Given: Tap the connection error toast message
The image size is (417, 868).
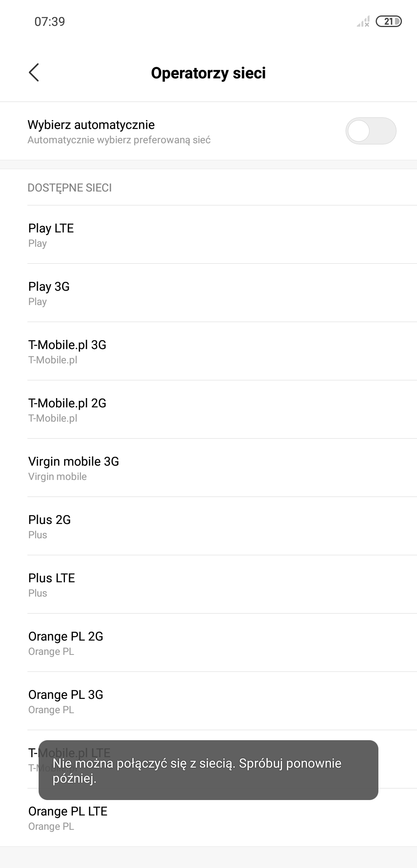Looking at the screenshot, I should click(x=208, y=770).
